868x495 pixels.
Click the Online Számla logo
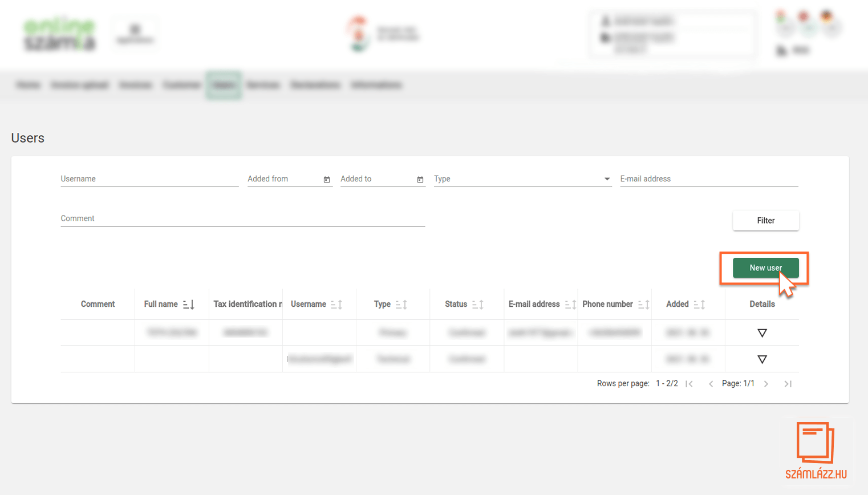coord(60,34)
